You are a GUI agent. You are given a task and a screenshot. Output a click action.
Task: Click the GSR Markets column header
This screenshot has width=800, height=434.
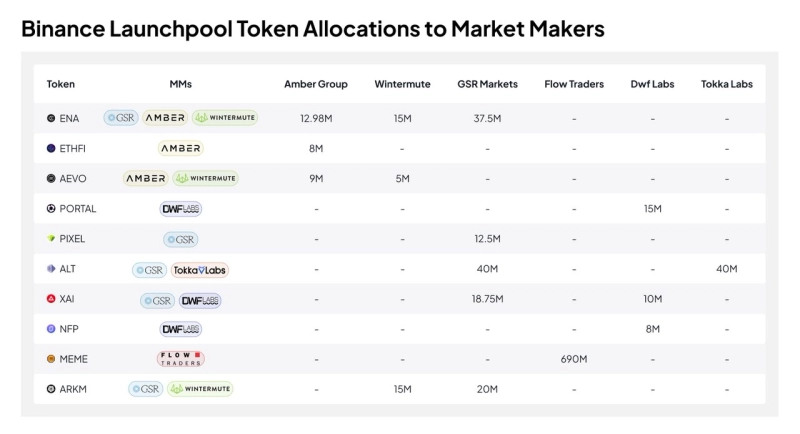487,84
